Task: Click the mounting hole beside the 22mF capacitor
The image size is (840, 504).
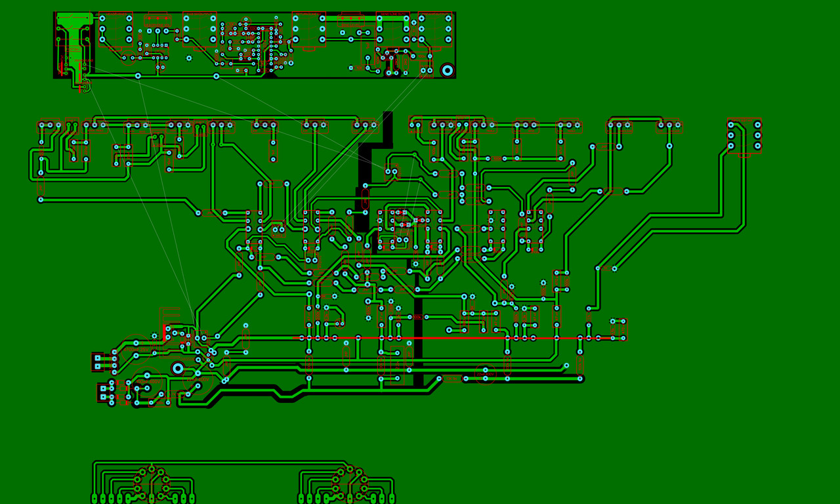Action: coord(178,368)
